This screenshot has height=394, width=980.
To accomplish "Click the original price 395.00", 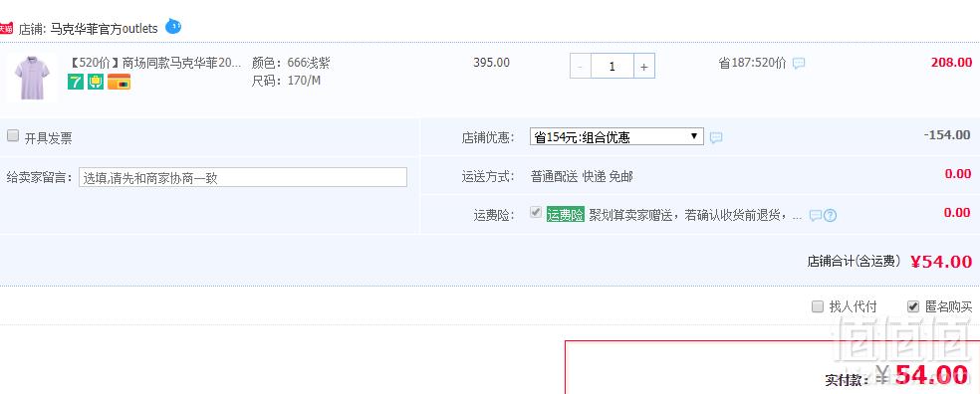I will [x=491, y=63].
